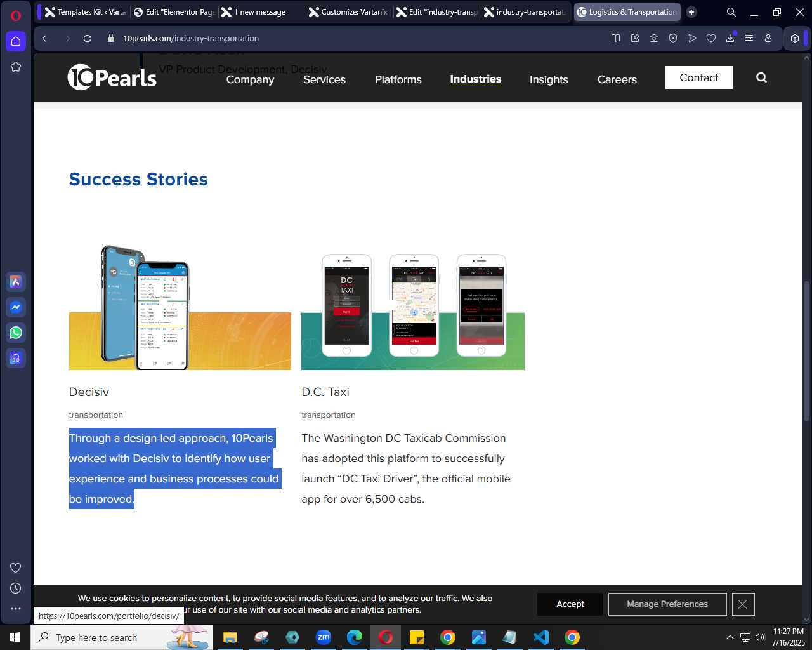Add page to bookmarks with heart icon

[x=711, y=38]
